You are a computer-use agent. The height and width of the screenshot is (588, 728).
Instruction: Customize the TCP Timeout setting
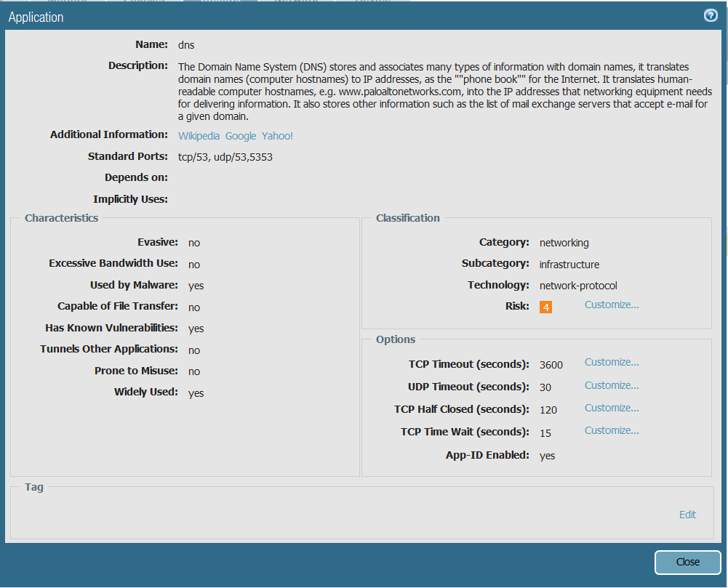tap(612, 362)
